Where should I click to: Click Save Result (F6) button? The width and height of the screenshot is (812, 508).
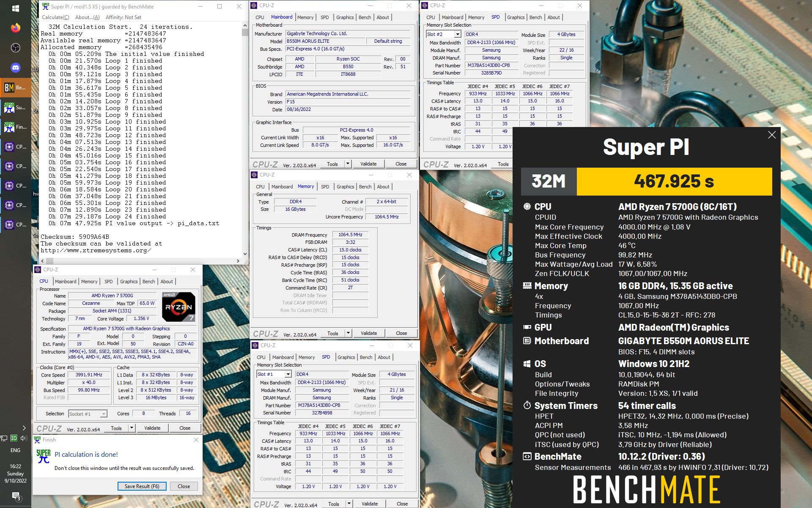click(x=142, y=486)
